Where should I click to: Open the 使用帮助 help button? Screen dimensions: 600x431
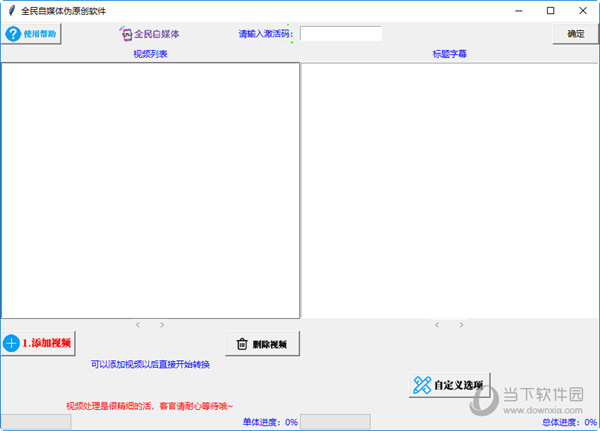click(x=31, y=34)
